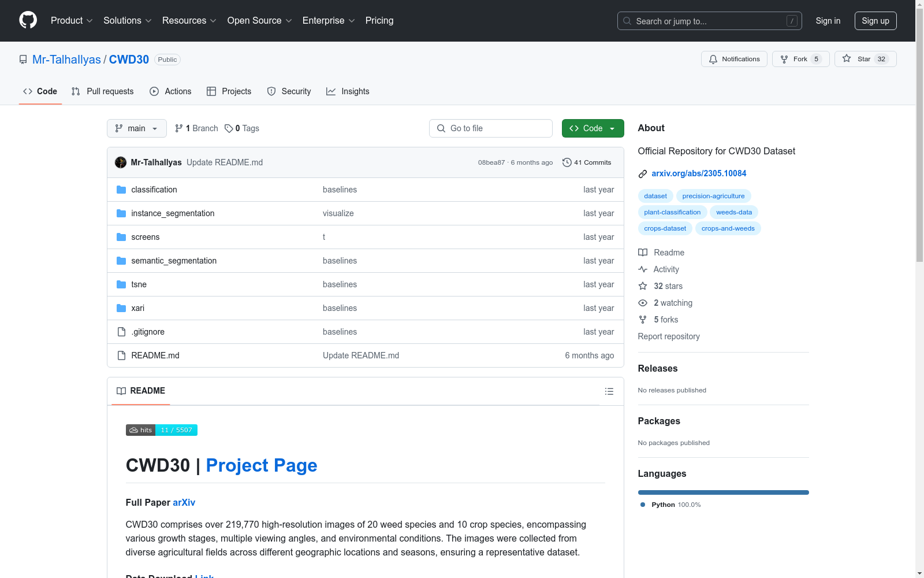Click the hits counter badge
The height and width of the screenshot is (578, 924).
pos(162,430)
